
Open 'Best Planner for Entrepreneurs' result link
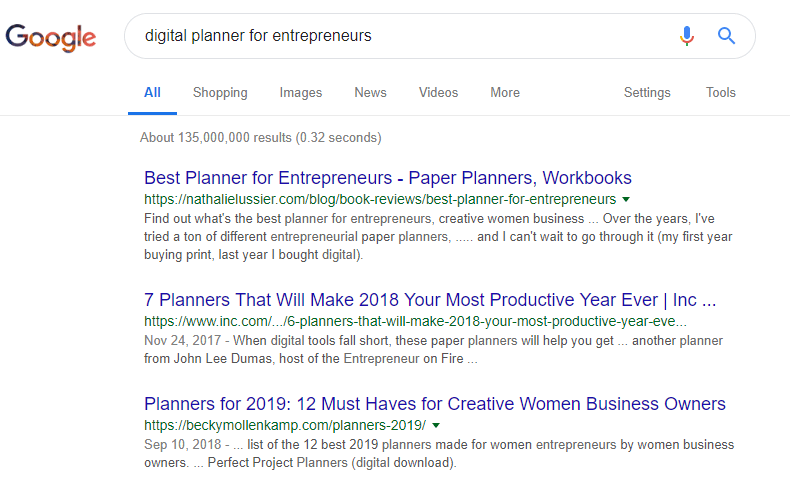[387, 178]
